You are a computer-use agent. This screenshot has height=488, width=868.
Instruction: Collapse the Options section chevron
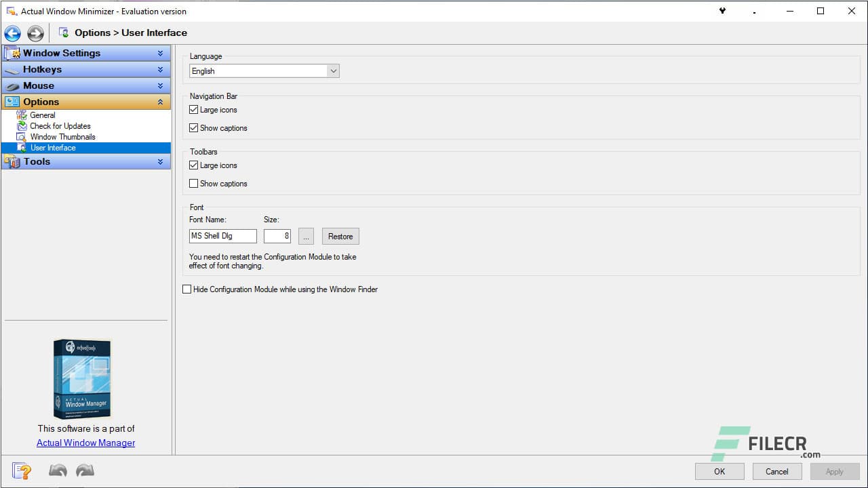161,101
